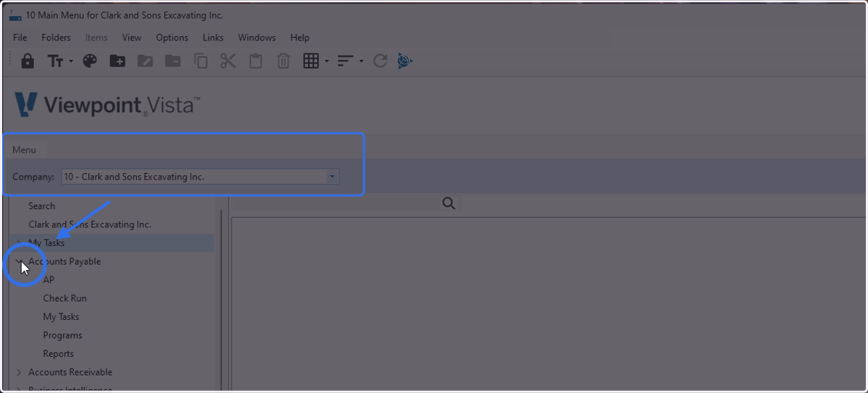The width and height of the screenshot is (868, 393).
Task: Click the sort lines icon
Action: click(x=345, y=62)
